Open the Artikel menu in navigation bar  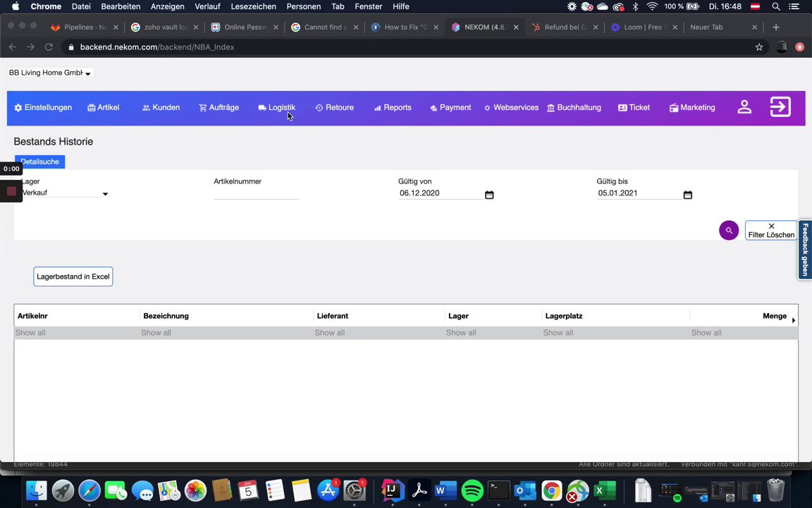pos(104,108)
